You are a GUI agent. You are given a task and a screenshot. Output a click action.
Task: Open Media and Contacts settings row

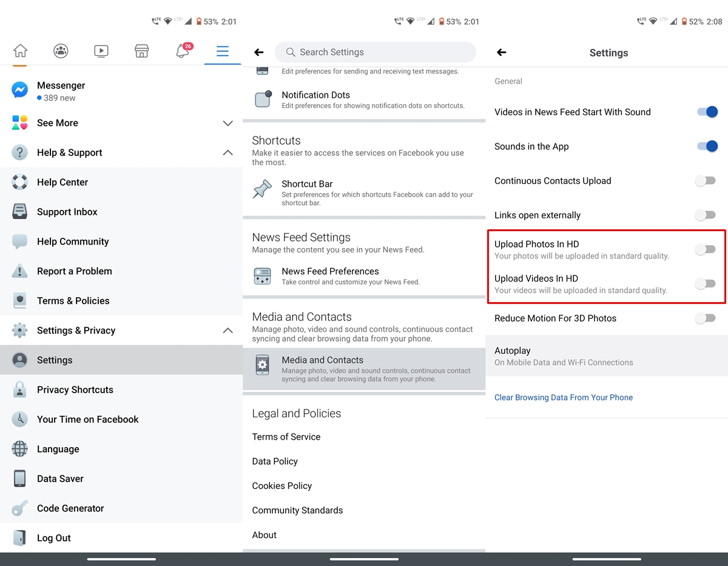(x=364, y=369)
